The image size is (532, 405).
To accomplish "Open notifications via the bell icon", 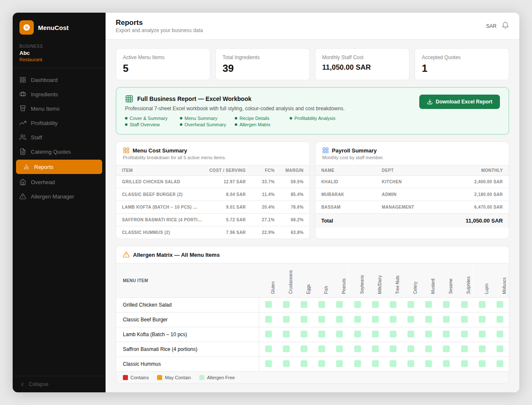I will pyautogui.click(x=505, y=25).
